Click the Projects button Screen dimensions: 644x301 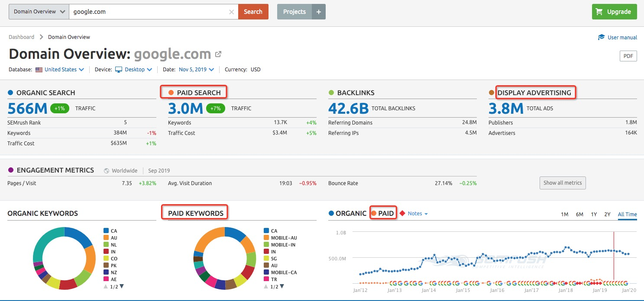point(294,12)
